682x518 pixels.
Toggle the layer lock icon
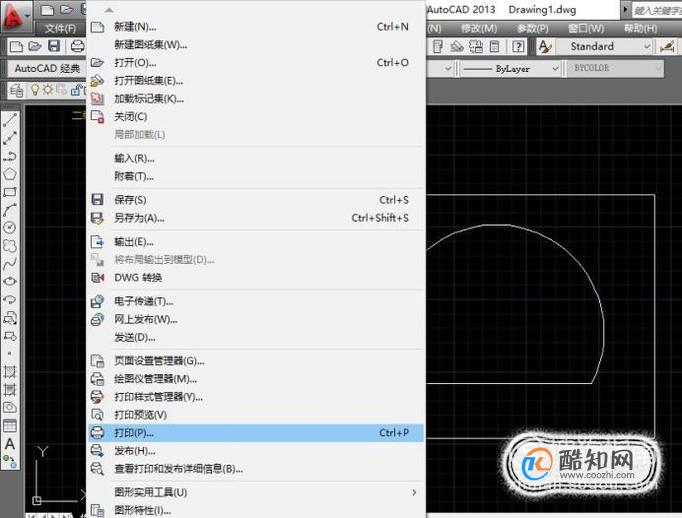[76, 90]
